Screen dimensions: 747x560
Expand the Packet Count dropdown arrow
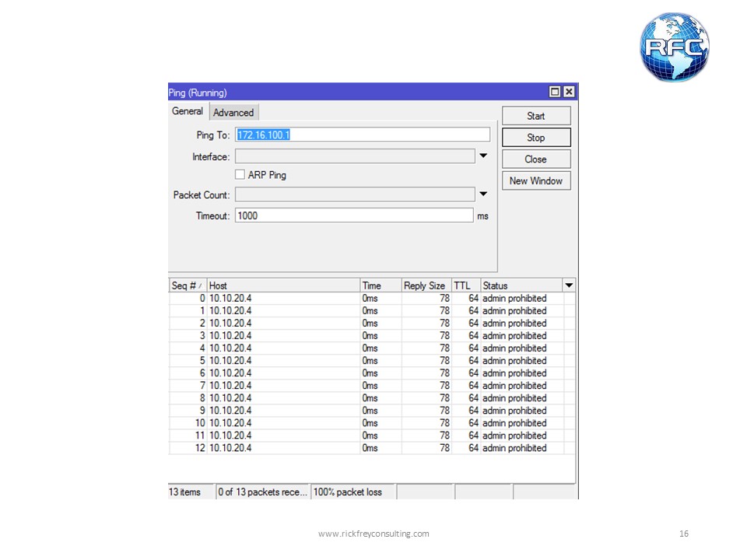tap(483, 194)
